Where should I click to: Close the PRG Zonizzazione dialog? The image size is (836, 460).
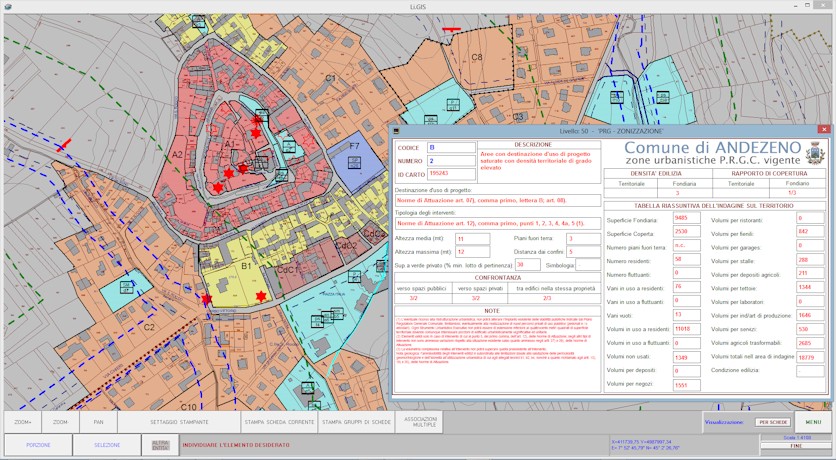click(823, 130)
